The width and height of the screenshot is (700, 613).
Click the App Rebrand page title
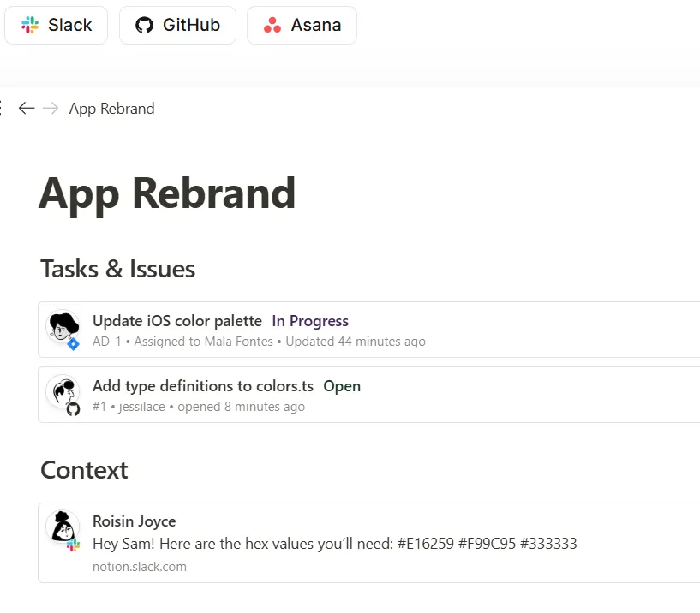click(167, 193)
